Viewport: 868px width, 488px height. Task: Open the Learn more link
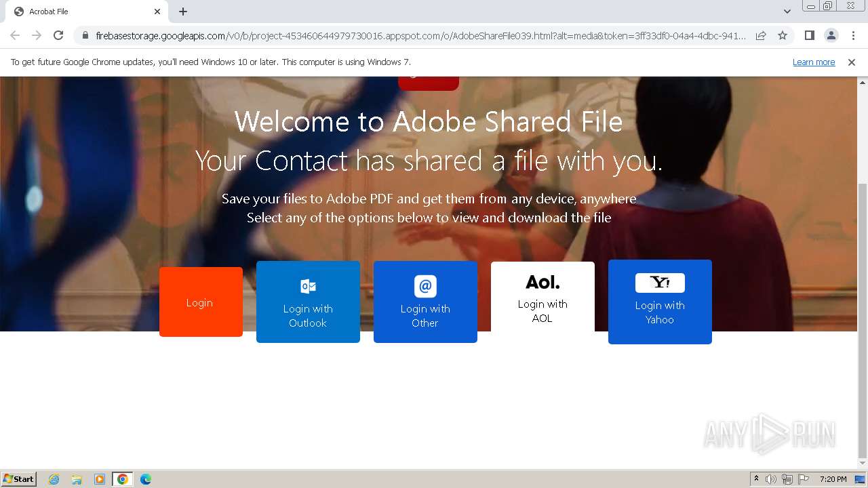814,62
